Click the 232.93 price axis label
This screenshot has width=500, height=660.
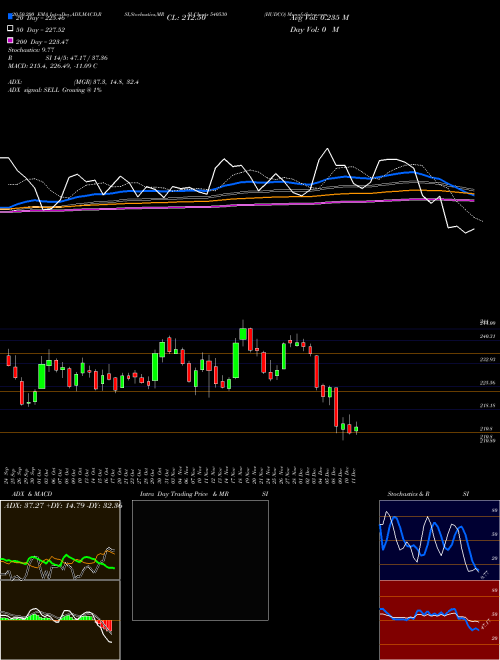point(488,359)
